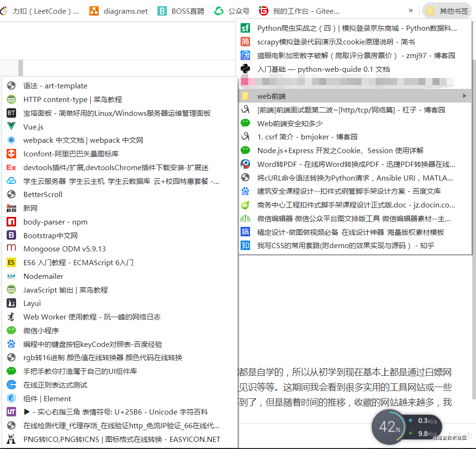476x449 pixels.
Task: Open the 微信小程序 bookmark
Action: click(119, 330)
